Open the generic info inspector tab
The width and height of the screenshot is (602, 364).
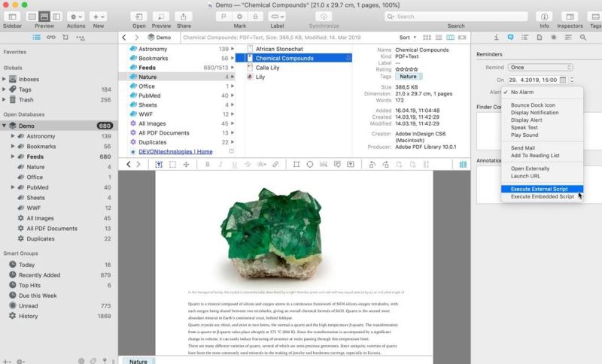(496, 37)
